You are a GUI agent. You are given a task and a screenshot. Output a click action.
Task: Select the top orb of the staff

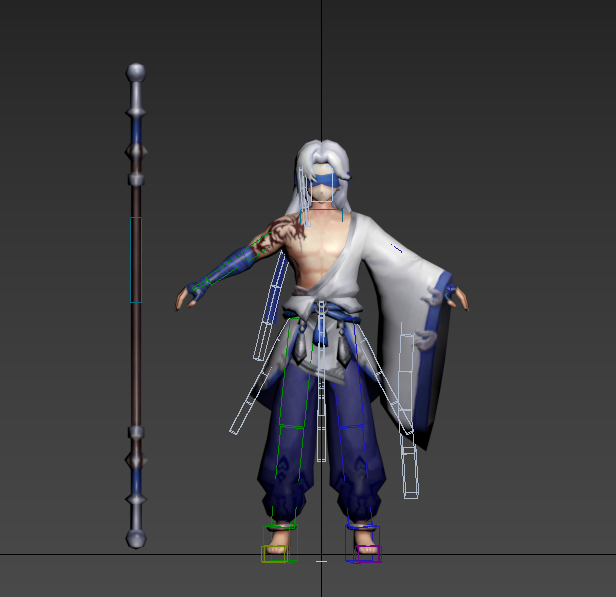coord(136,73)
